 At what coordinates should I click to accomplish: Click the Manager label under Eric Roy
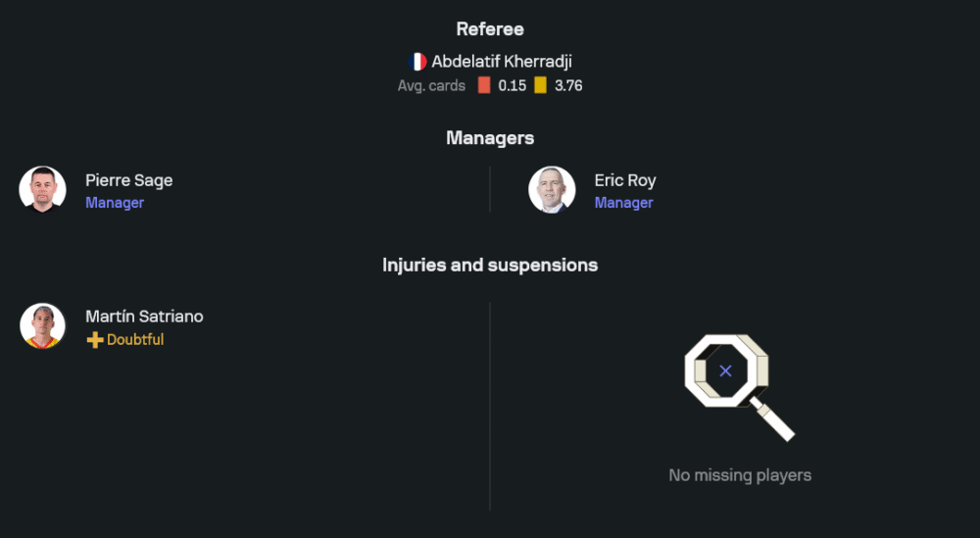coord(623,203)
